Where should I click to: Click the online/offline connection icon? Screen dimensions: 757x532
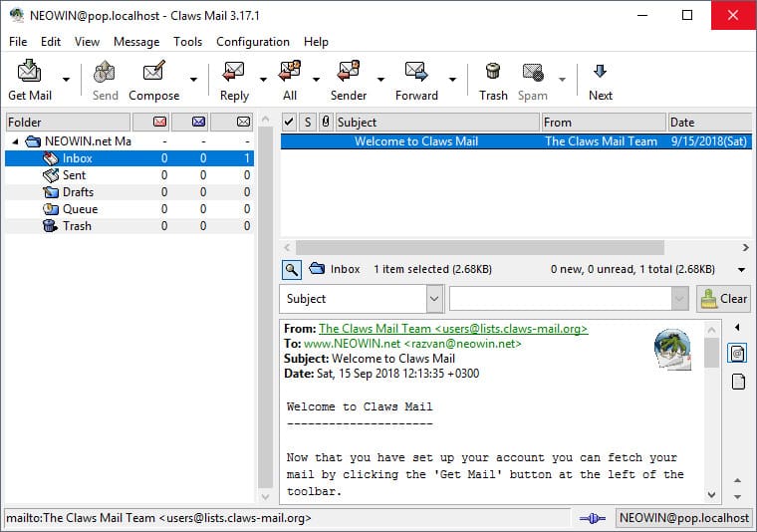(593, 518)
